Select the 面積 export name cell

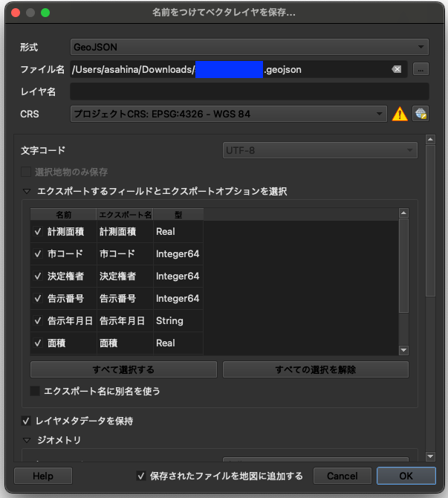click(125, 343)
